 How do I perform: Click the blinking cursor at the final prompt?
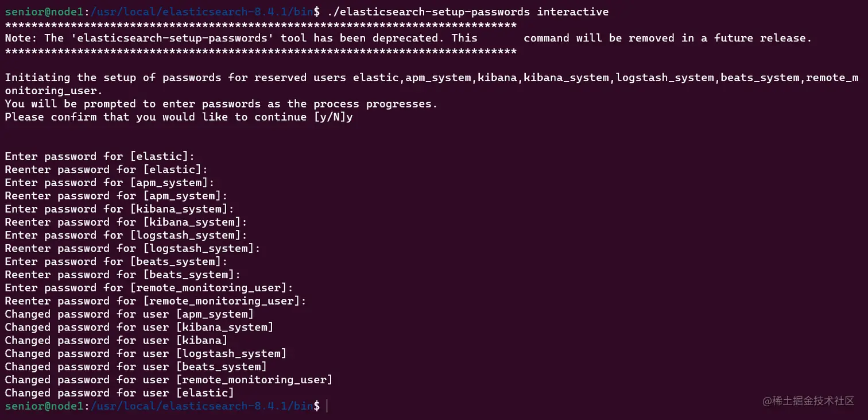pos(327,406)
